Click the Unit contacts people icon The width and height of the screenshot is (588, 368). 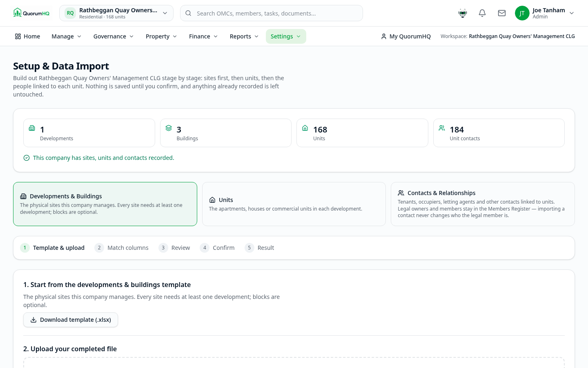(442, 128)
